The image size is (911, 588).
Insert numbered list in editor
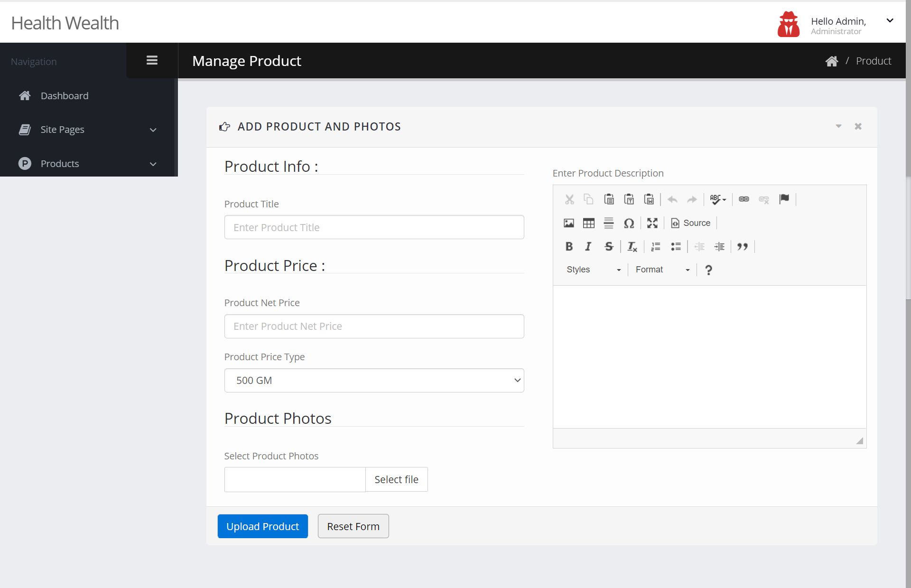point(656,246)
